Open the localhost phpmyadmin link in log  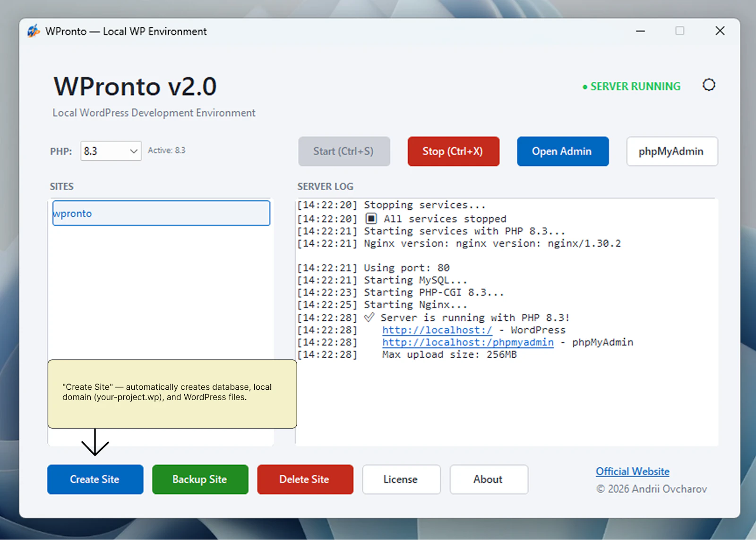(x=468, y=343)
